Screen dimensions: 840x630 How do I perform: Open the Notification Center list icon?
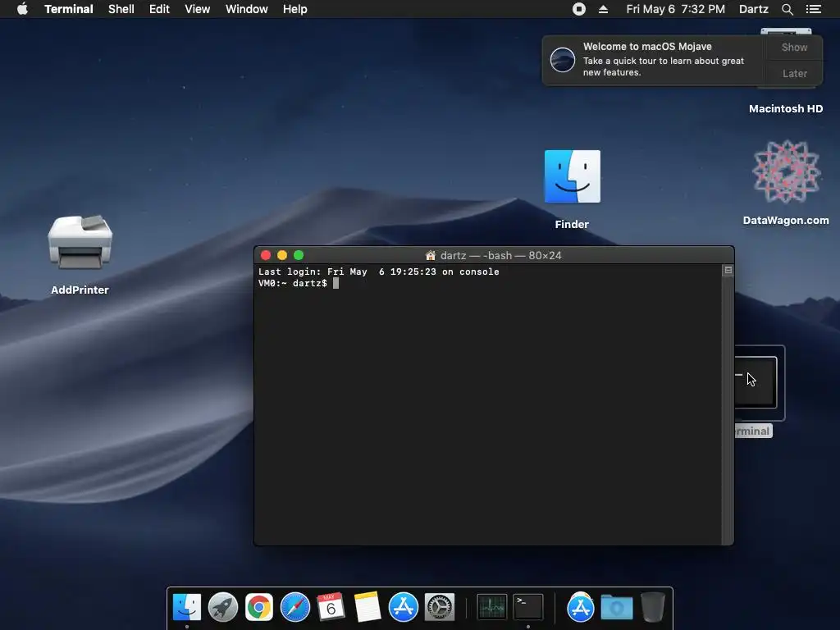(x=813, y=9)
